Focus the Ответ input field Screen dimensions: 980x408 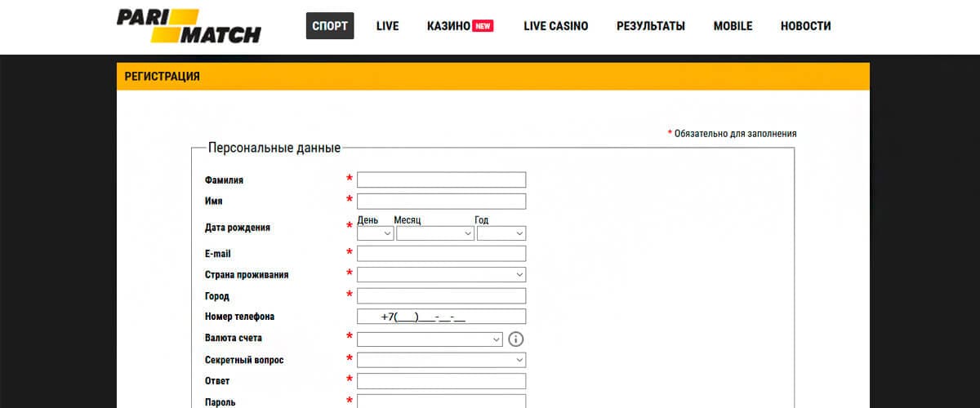442,381
